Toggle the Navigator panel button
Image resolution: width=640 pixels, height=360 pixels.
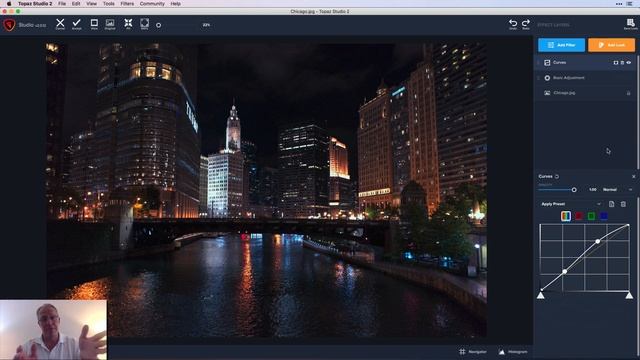click(473, 351)
